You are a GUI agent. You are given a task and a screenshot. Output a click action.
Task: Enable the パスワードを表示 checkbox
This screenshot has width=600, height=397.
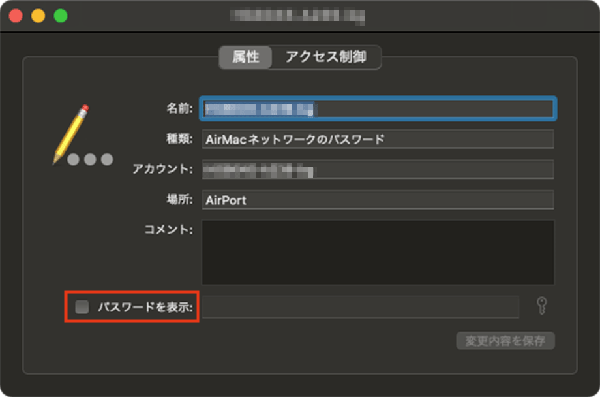[82, 307]
